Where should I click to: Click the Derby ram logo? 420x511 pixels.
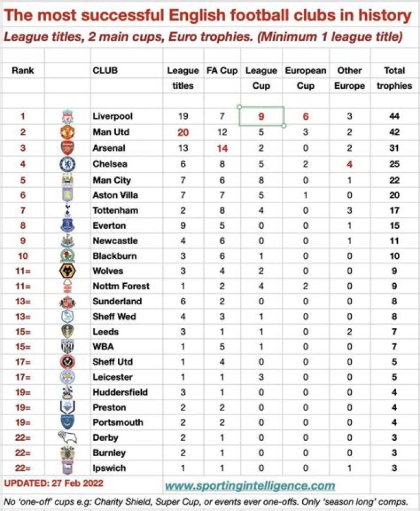coord(68,437)
